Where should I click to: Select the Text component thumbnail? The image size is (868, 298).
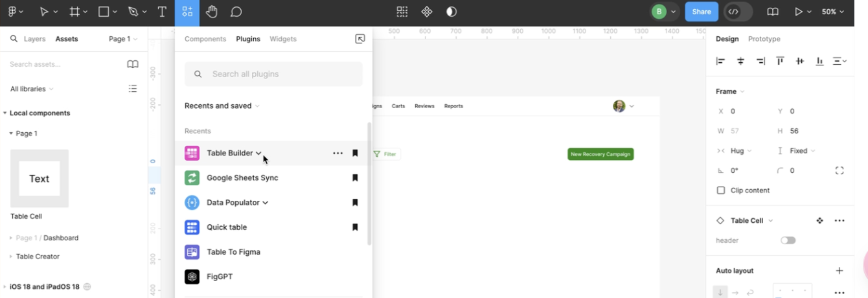[x=40, y=179]
